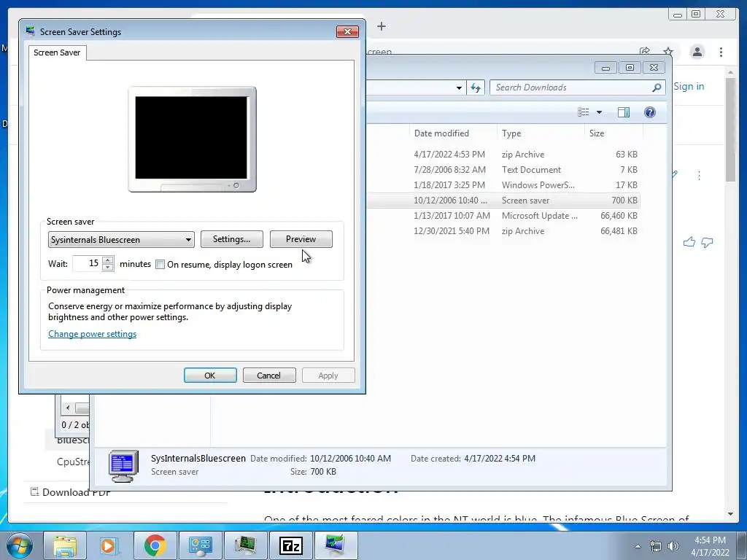Image resolution: width=747 pixels, height=560 pixels.
Task: Select the Windows PowerS... 17 KB row
Action: 503,184
